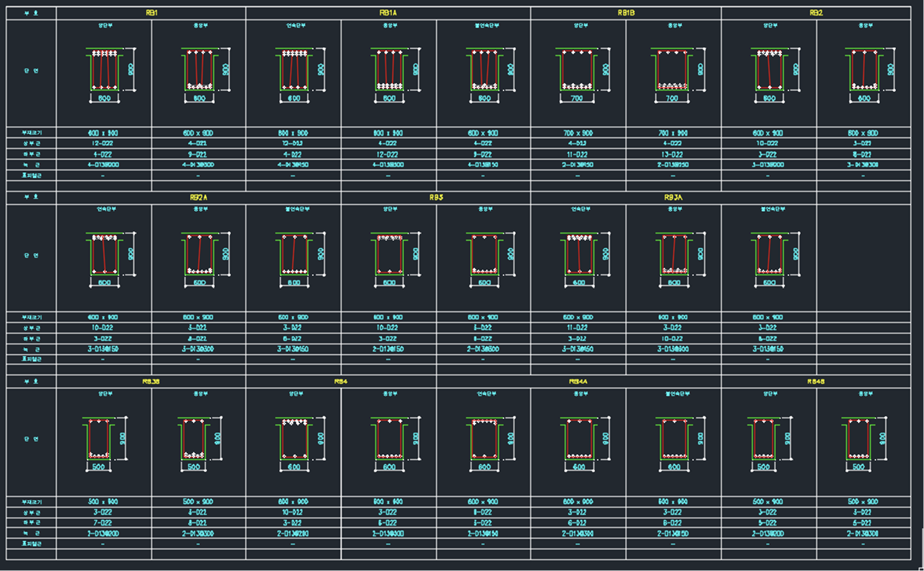Click the 700 width dimension on second RB1B section

coord(671,99)
